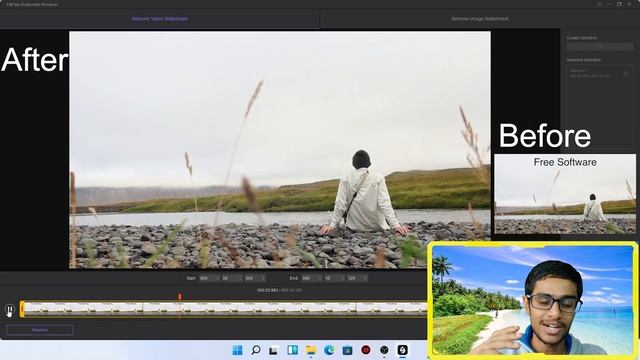Open Windows Search from the taskbar
The width and height of the screenshot is (640, 360).
tap(256, 350)
